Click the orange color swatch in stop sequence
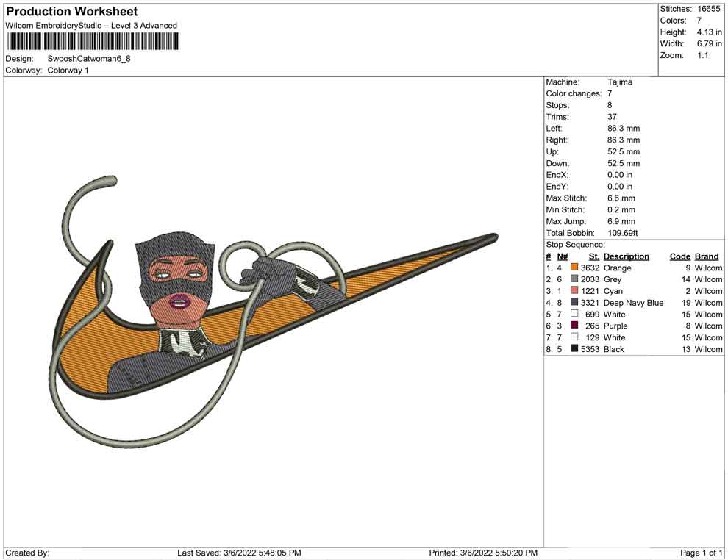 (x=574, y=268)
